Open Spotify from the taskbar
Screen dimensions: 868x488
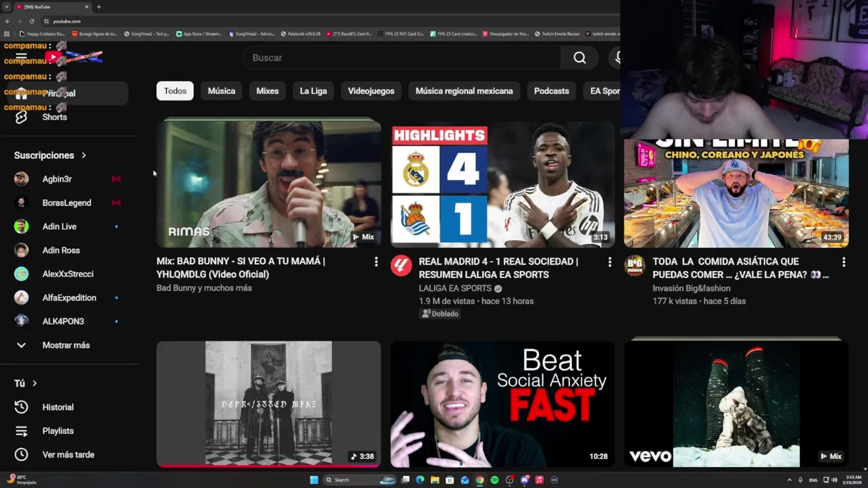coord(494,480)
